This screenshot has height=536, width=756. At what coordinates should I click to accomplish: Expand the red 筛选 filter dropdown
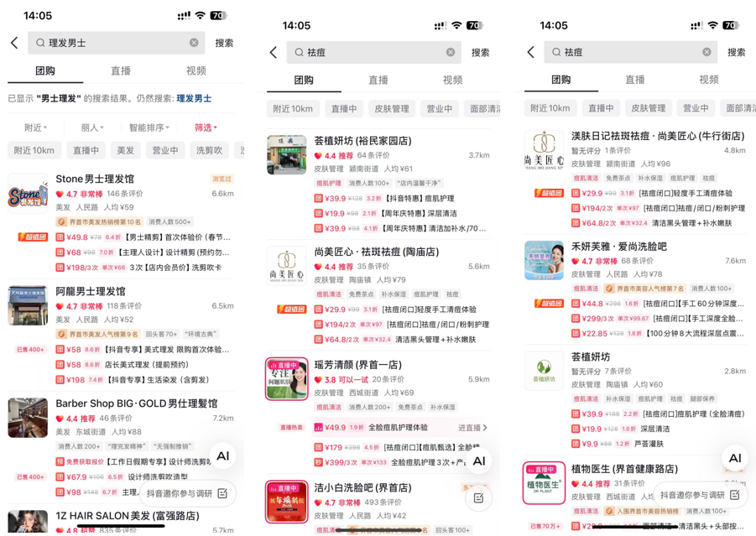pyautogui.click(x=206, y=127)
